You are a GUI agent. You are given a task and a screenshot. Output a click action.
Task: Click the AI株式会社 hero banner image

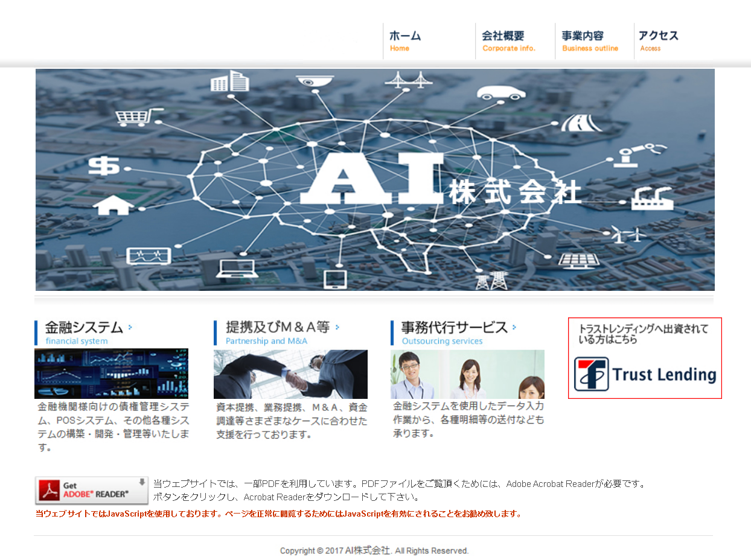[x=375, y=179]
